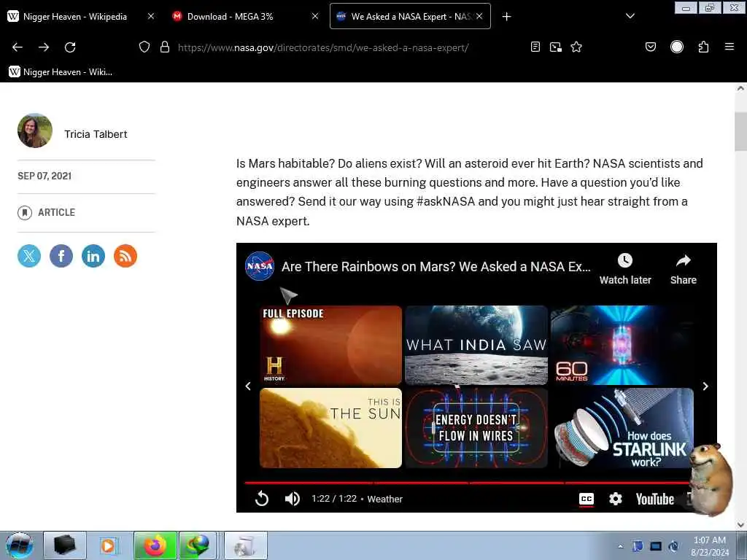Open author Tricia Talbert's profile link
Viewport: 747px width, 560px height.
point(96,134)
